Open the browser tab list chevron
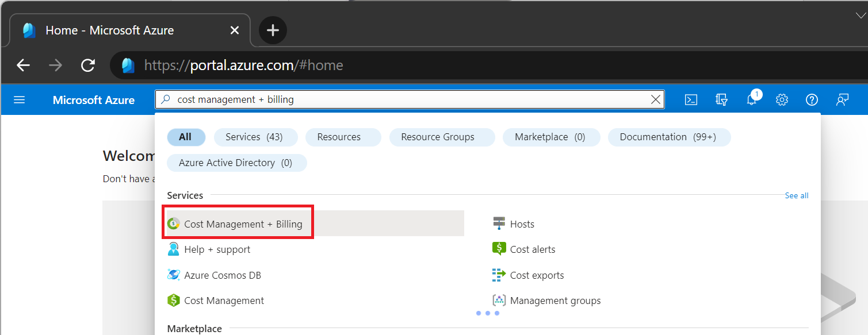Image resolution: width=868 pixels, height=335 pixels. click(x=861, y=16)
